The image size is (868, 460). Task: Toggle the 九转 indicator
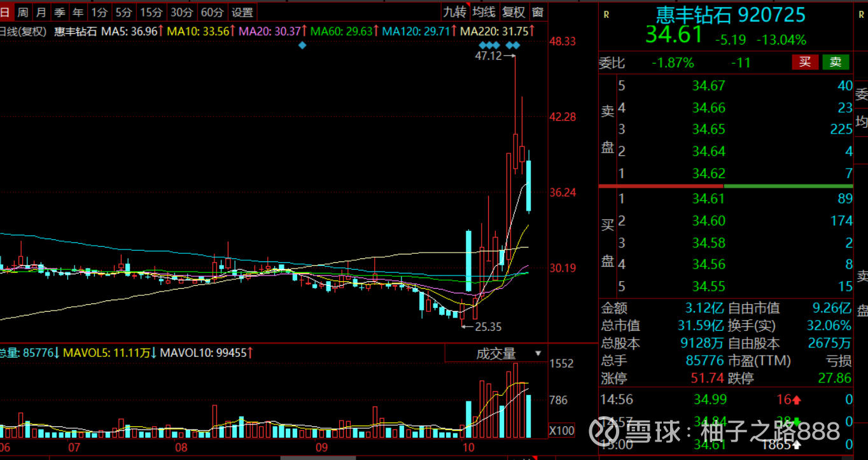[x=455, y=12]
